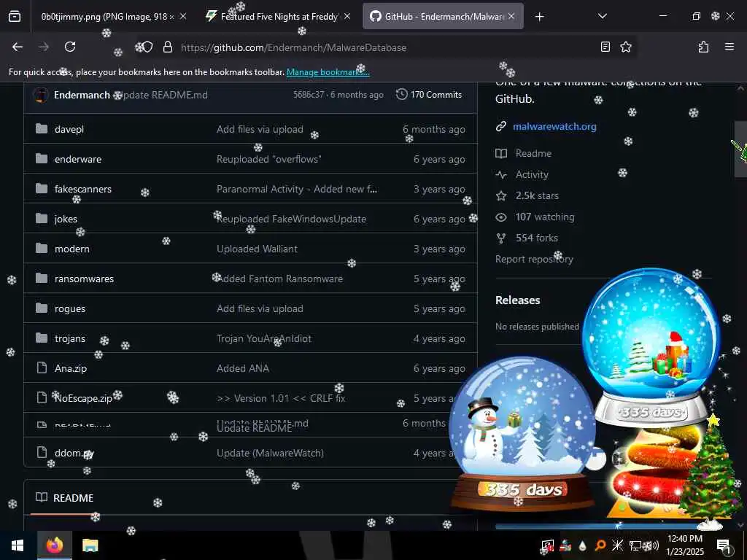Open the Paranormal Activity commit message

tap(297, 189)
